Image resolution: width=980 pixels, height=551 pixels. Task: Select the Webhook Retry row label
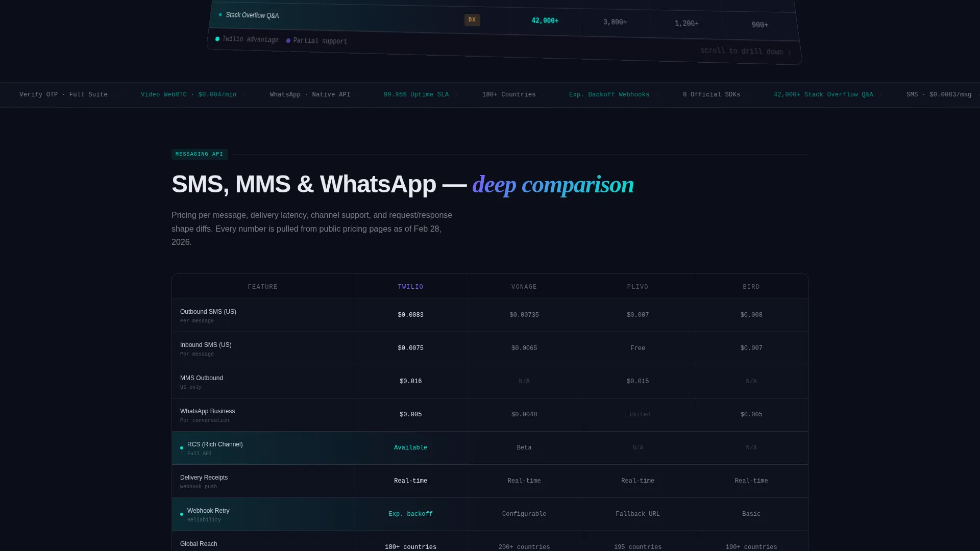pyautogui.click(x=208, y=511)
